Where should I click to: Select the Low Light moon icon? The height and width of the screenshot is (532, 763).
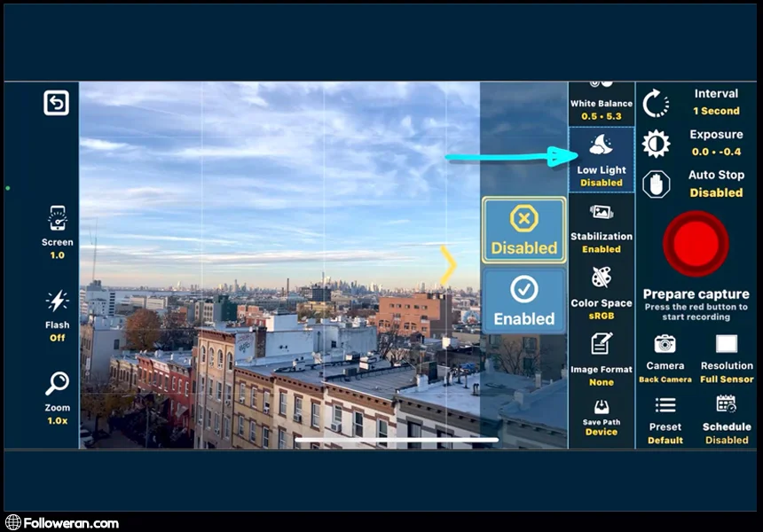click(602, 145)
